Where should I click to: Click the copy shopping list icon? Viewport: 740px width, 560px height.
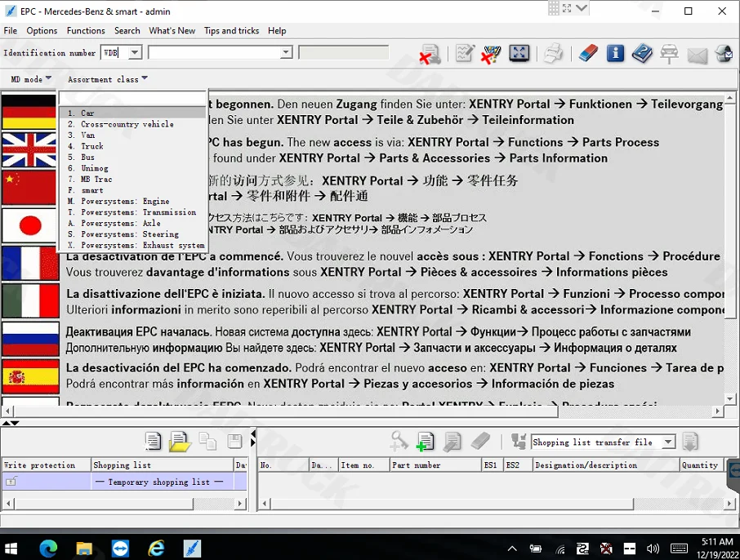pyautogui.click(x=207, y=442)
